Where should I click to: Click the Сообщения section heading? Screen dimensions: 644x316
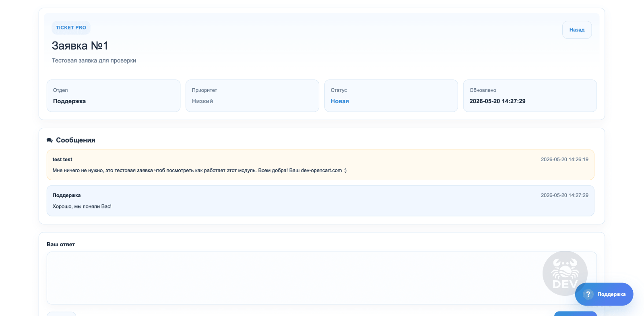pyautogui.click(x=76, y=140)
